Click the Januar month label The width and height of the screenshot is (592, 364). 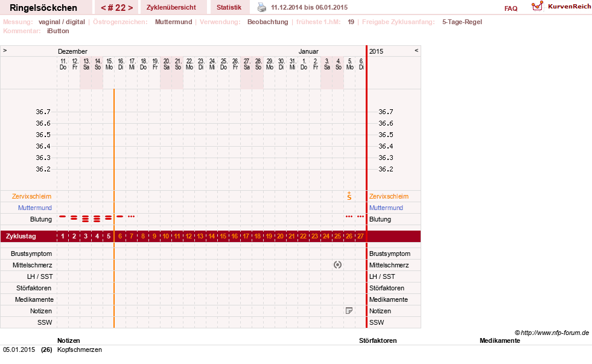(308, 51)
